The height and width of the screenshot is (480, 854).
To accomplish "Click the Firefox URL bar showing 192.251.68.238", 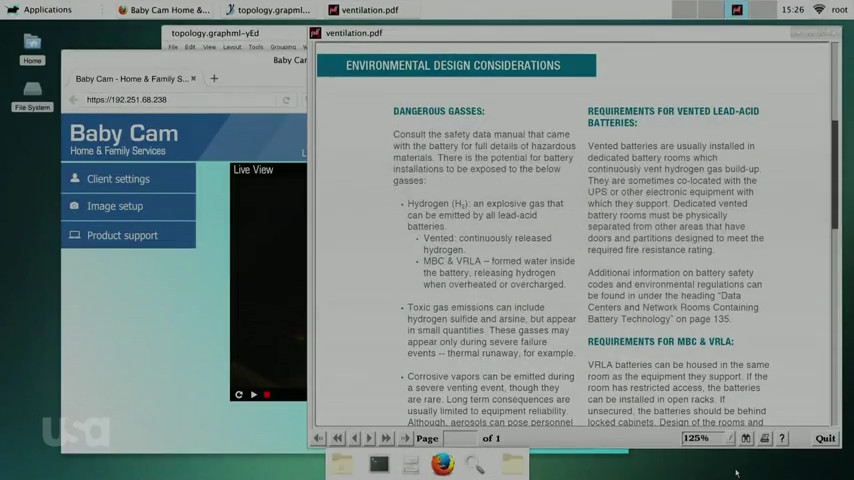I will (180, 100).
